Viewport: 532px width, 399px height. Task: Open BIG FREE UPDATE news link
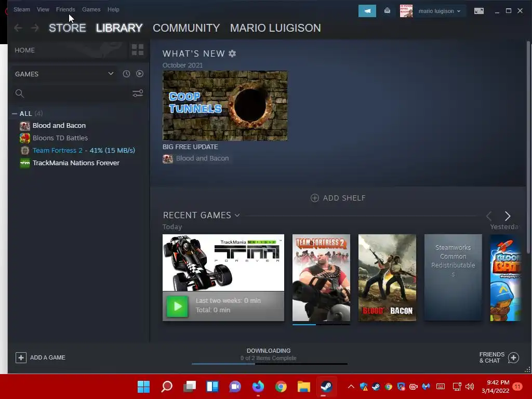click(x=190, y=147)
